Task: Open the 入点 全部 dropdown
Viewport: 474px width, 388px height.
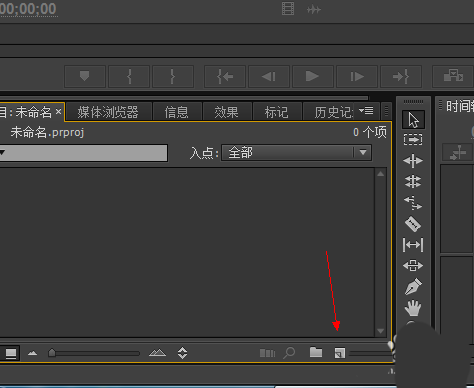Action: pyautogui.click(x=296, y=153)
